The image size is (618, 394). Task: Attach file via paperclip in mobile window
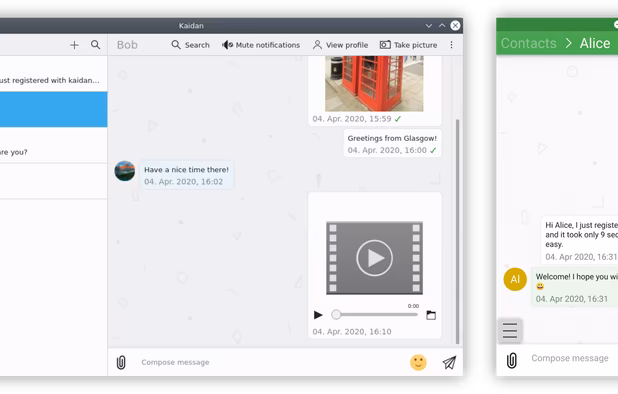[x=512, y=360]
